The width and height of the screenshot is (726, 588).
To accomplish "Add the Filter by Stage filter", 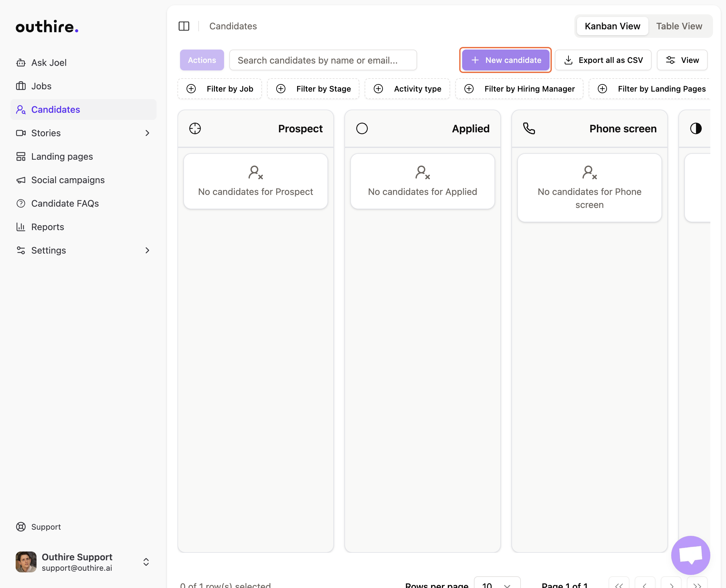I will click(313, 89).
